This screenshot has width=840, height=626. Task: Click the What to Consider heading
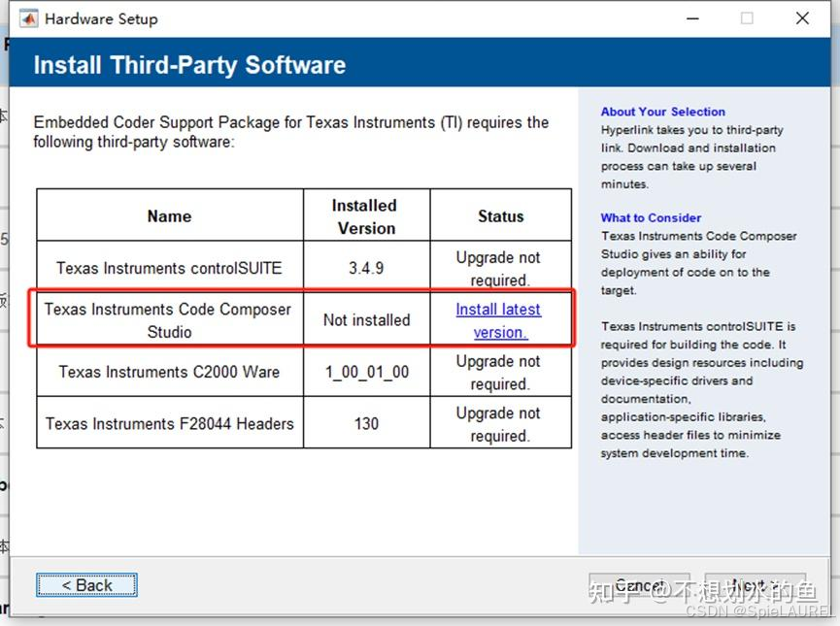tap(651, 217)
